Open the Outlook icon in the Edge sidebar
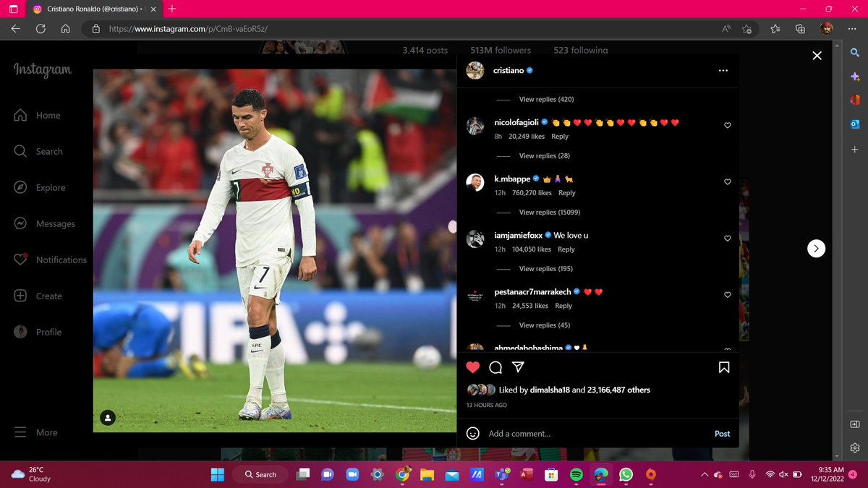This screenshot has width=868, height=488. click(x=855, y=124)
